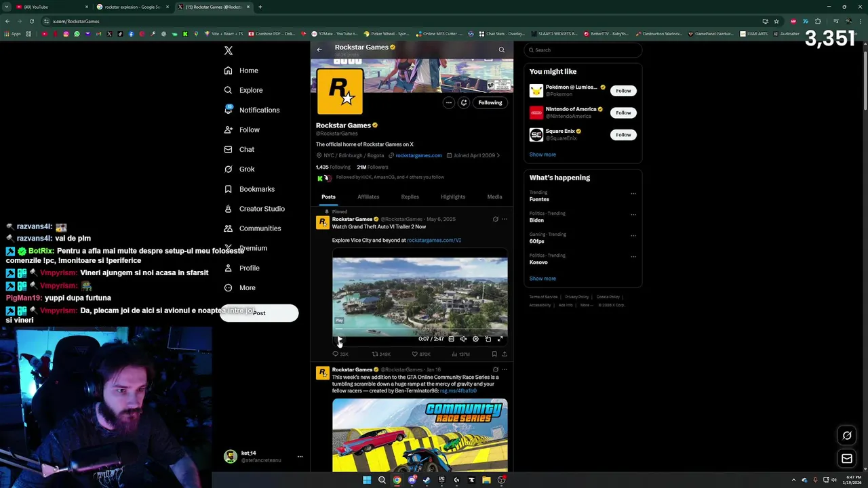Open Notifications bell in sidebar

[252, 110]
